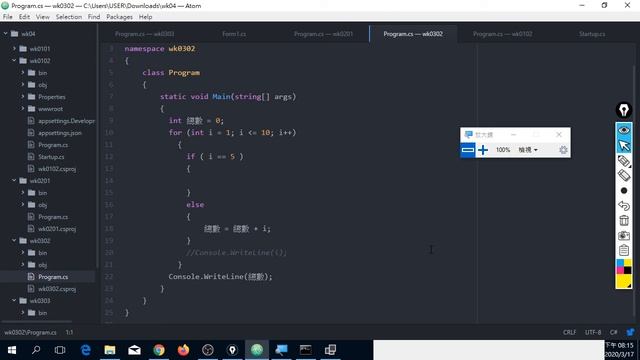This screenshot has height=360, width=640.
Task: Open wk0302.csproj in the tree
Action: click(x=57, y=289)
